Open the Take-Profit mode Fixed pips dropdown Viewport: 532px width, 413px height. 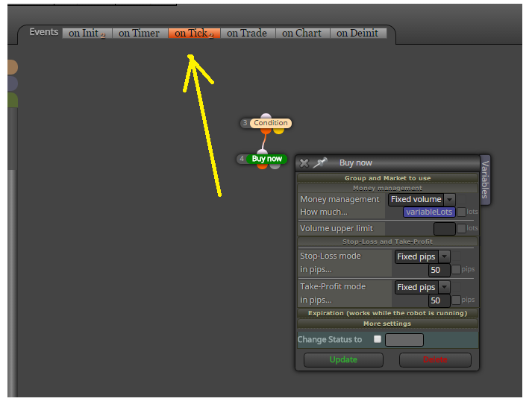(422, 287)
